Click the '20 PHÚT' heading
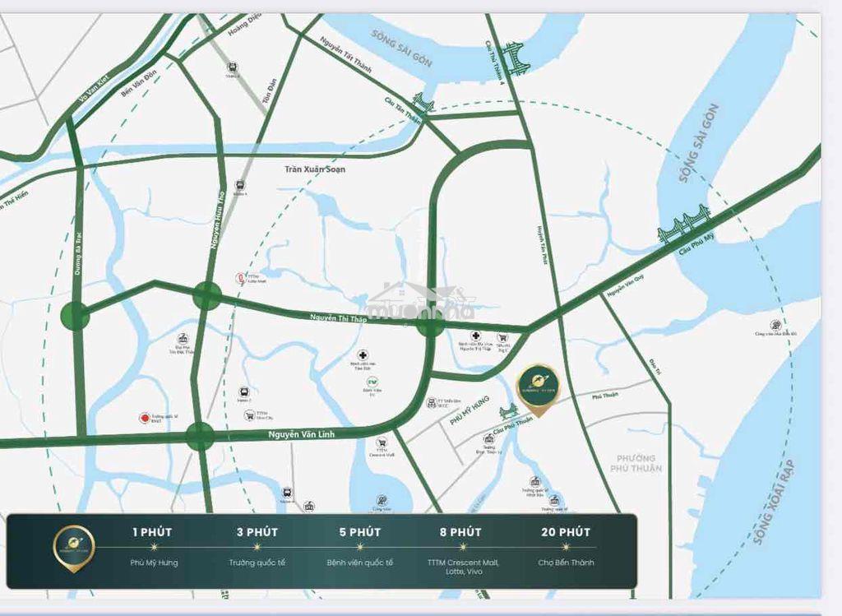Image resolution: width=842 pixels, height=616 pixels. [x=566, y=532]
